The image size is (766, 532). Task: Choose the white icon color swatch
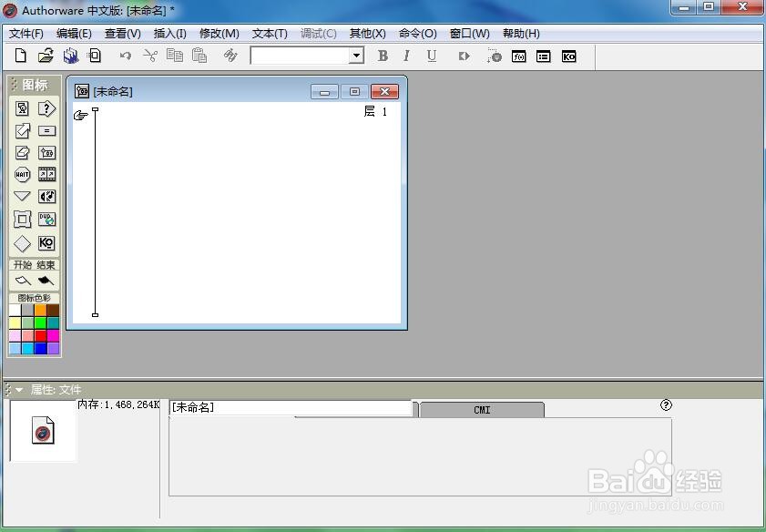15,311
